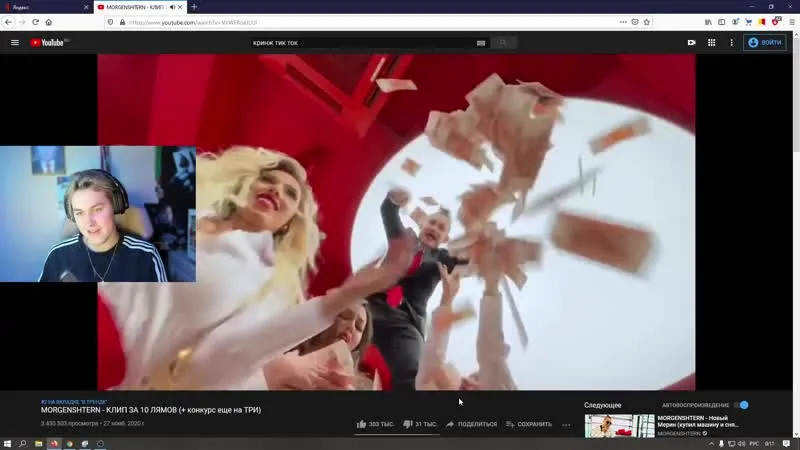Close the Яндекс tab
Screen dimensions: 800x450
[86, 7]
